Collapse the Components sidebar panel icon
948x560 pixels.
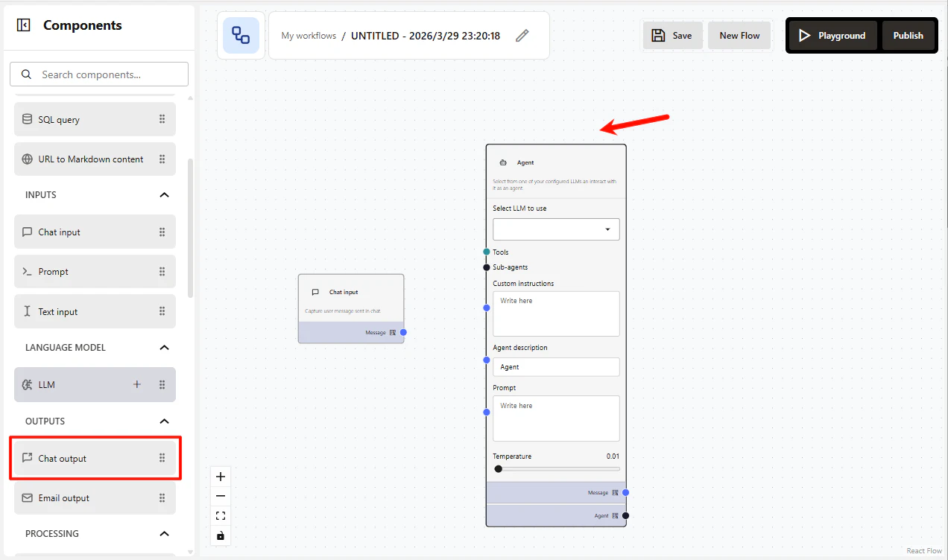click(x=23, y=25)
